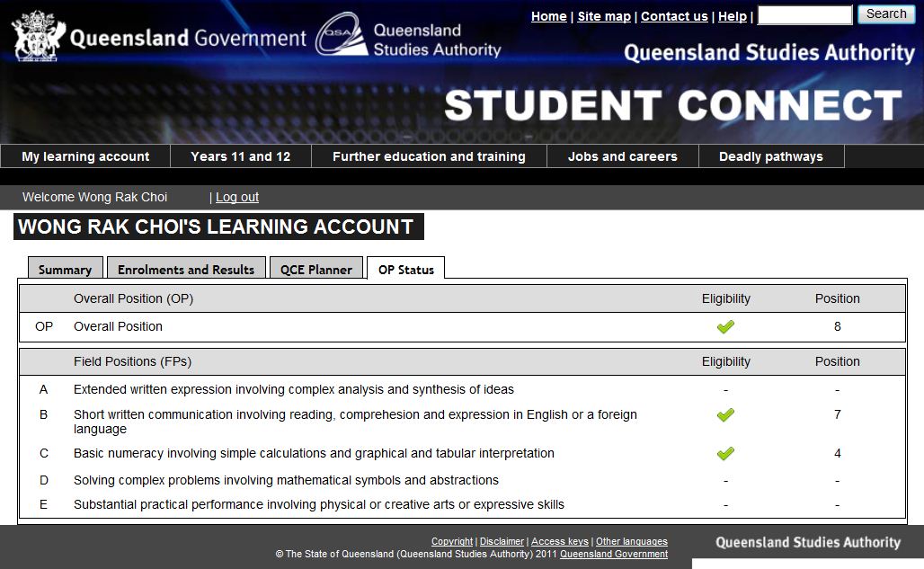The width and height of the screenshot is (924, 569).
Task: Click the 'Welcome Wong Rak Choi' text
Action: coord(95,198)
